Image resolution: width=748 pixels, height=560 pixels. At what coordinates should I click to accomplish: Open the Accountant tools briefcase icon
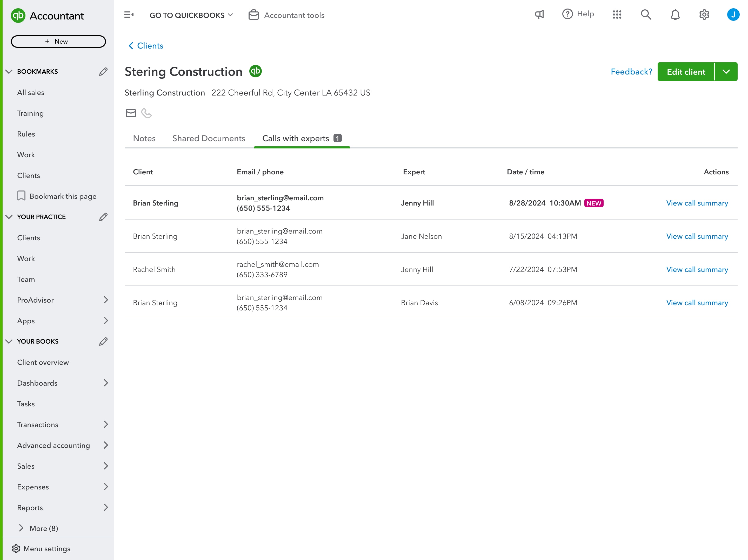coord(253,15)
